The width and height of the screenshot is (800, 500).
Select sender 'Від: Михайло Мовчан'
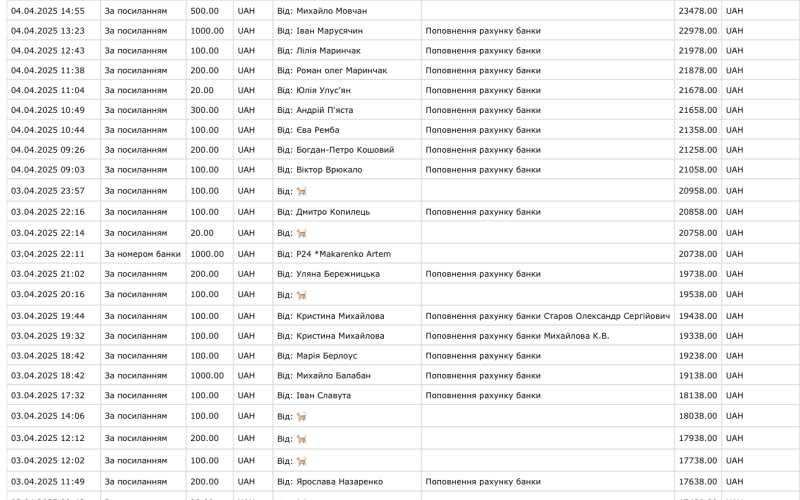point(322,11)
